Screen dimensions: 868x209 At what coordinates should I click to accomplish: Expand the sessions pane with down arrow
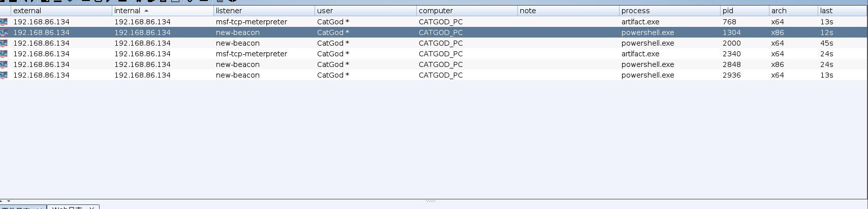(8, 201)
